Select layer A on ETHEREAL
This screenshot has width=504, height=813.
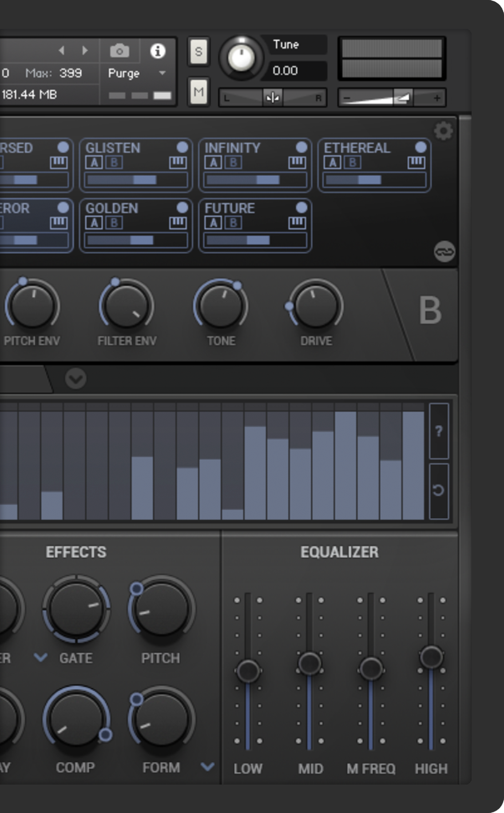333,163
